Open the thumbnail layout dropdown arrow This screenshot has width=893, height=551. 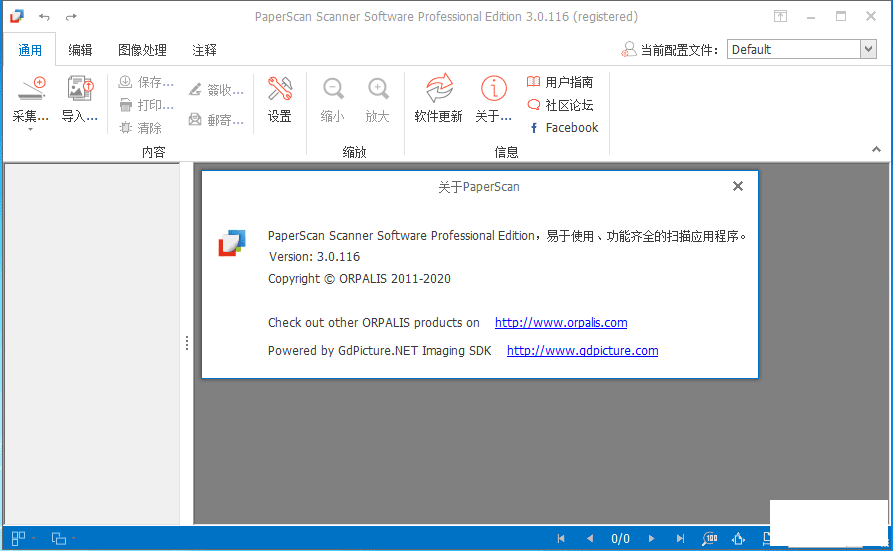tap(34, 538)
